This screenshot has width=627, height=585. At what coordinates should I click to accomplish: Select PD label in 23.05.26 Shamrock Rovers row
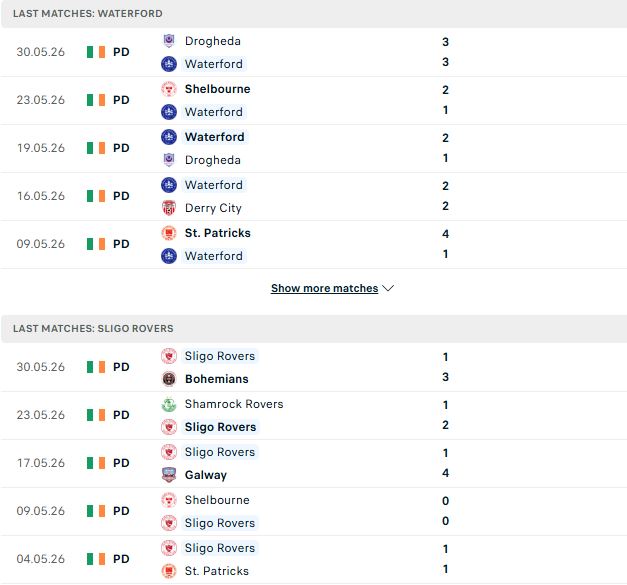point(121,415)
